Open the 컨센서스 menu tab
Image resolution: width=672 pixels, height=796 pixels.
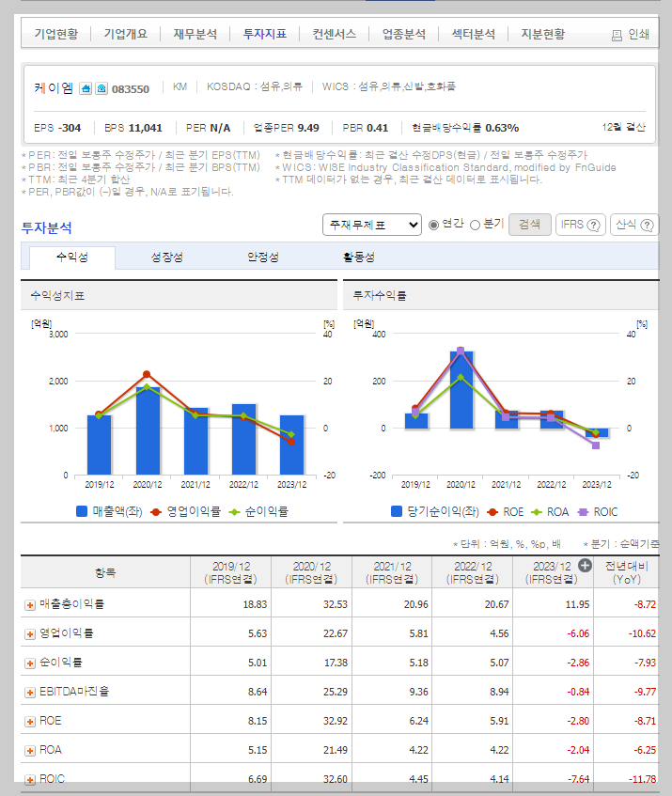[x=334, y=34]
